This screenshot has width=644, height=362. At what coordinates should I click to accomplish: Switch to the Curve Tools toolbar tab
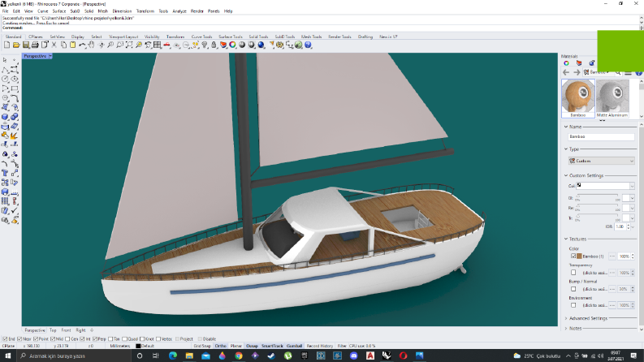tap(201, 37)
